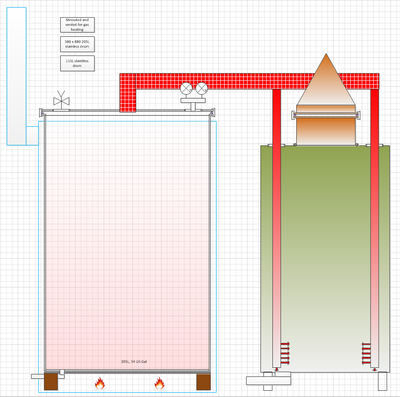This screenshot has width=400, height=397.
Task: Select the valve symbol on the drum lid
Action: pos(61,100)
